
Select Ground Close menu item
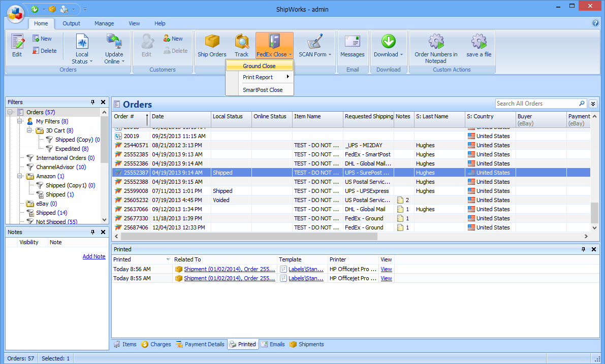(x=259, y=66)
